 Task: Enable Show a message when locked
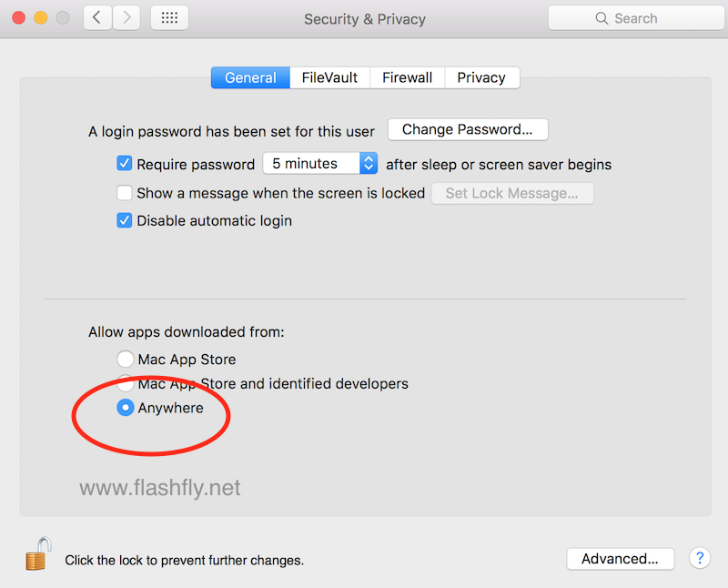(x=125, y=193)
